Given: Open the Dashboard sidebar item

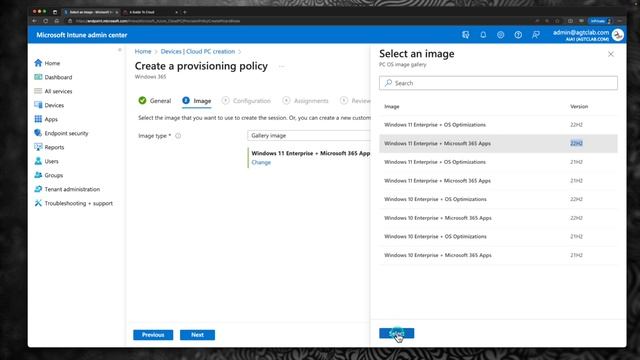Looking at the screenshot, I should coord(53,77).
